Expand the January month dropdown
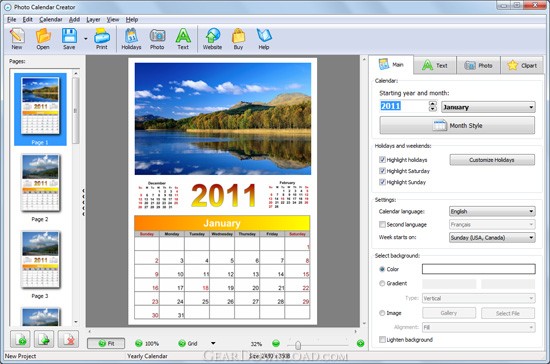 [x=488, y=107]
